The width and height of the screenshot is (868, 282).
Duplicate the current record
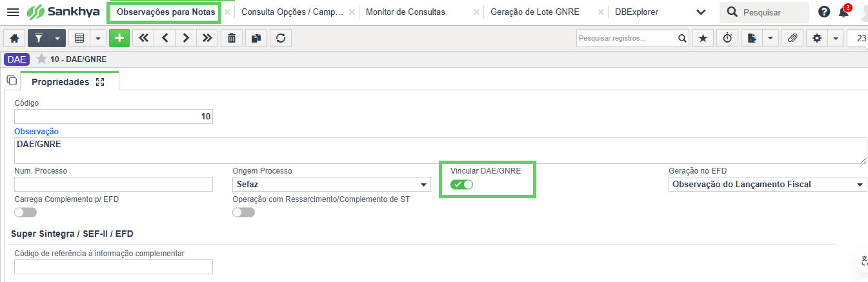coord(256,38)
